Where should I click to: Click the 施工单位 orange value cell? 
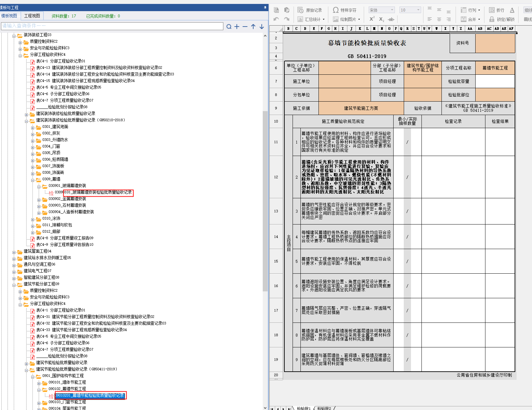344,81
